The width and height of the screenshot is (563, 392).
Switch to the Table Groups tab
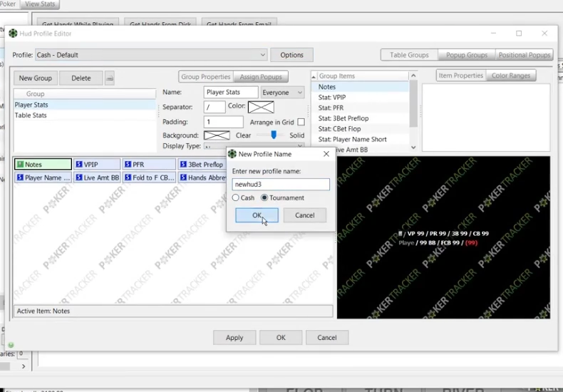tap(409, 55)
